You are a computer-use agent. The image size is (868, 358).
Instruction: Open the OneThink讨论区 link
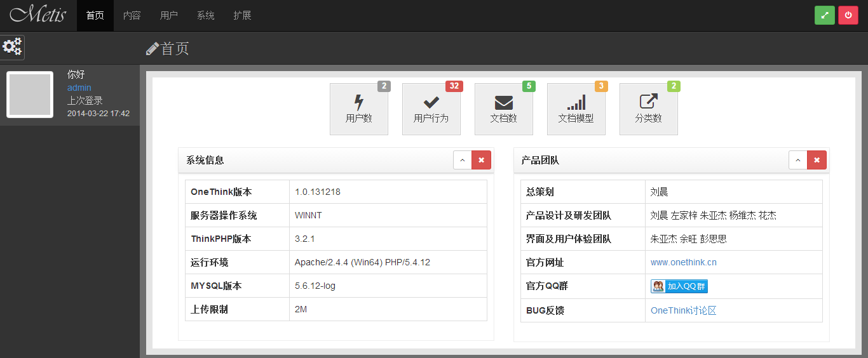pyautogui.click(x=683, y=310)
